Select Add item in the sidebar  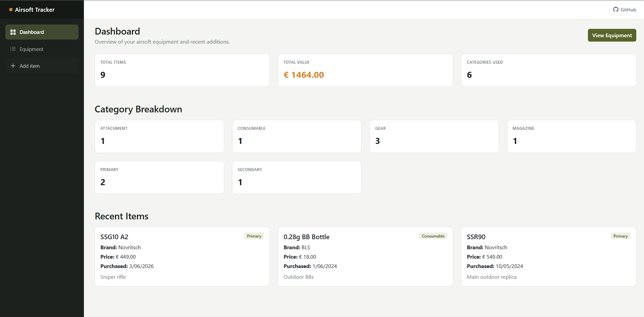[x=42, y=66]
